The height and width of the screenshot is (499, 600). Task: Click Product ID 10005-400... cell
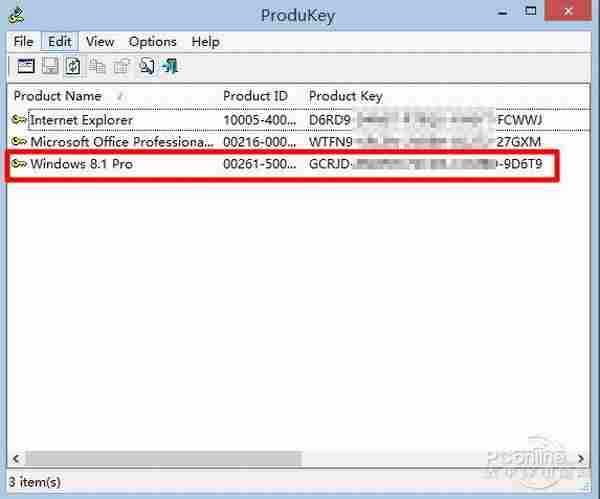click(x=259, y=120)
